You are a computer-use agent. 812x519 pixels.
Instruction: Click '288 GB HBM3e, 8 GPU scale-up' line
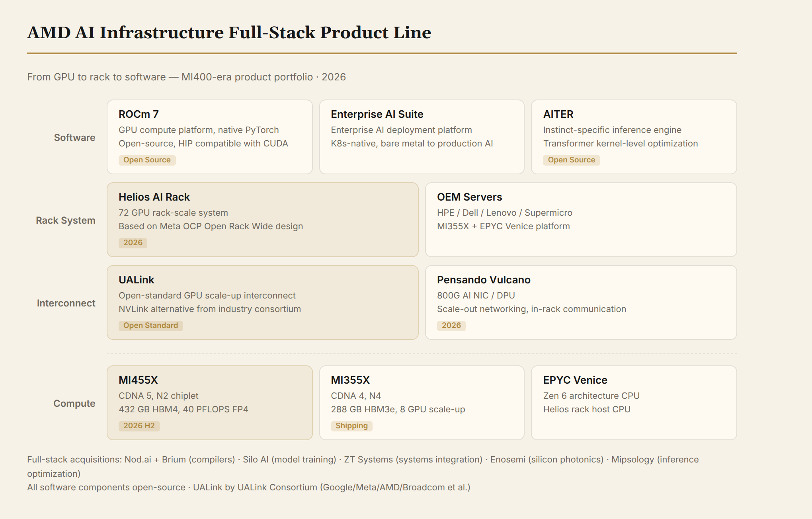[398, 409]
